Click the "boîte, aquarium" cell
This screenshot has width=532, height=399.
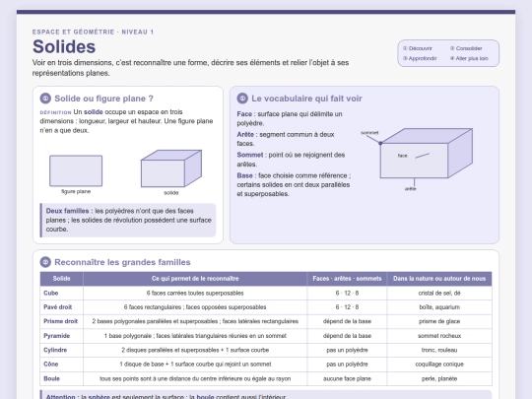(x=439, y=307)
